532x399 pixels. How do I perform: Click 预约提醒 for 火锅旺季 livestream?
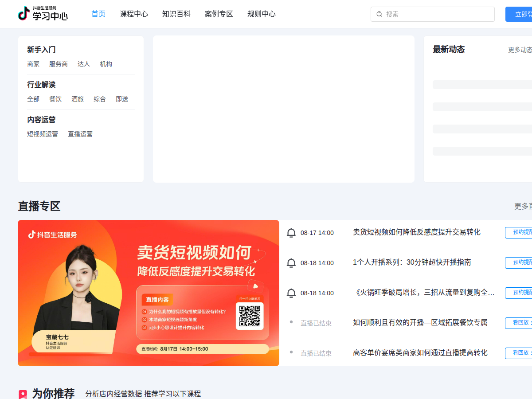pyautogui.click(x=519, y=293)
